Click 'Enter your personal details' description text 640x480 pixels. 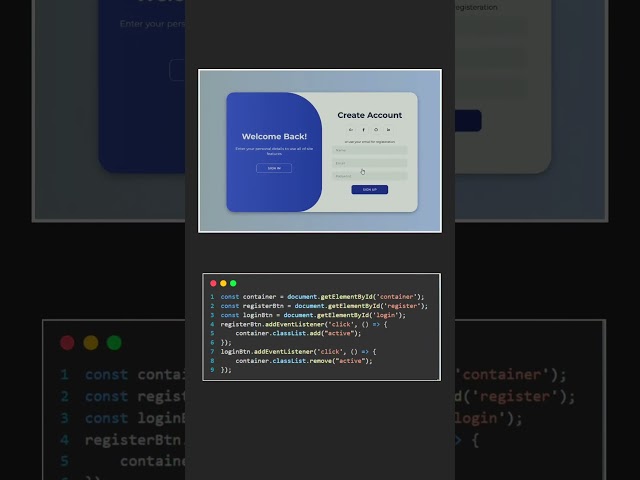pyautogui.click(x=274, y=151)
